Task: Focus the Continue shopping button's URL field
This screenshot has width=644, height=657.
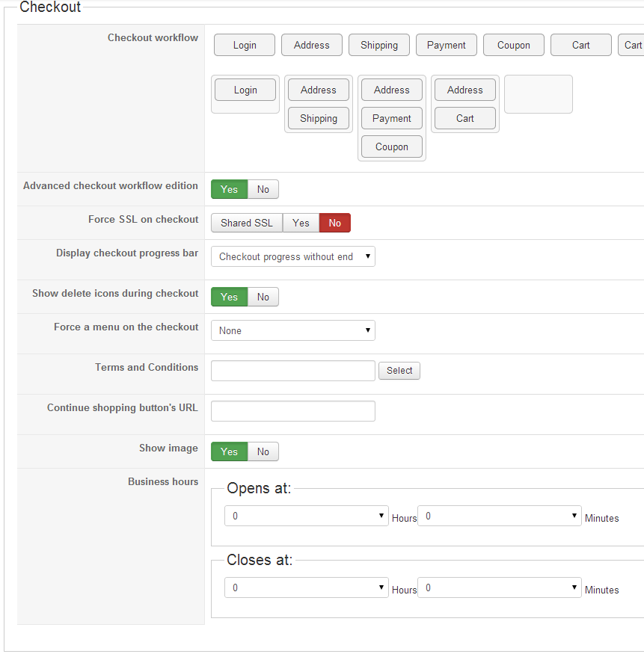Action: pos(292,411)
